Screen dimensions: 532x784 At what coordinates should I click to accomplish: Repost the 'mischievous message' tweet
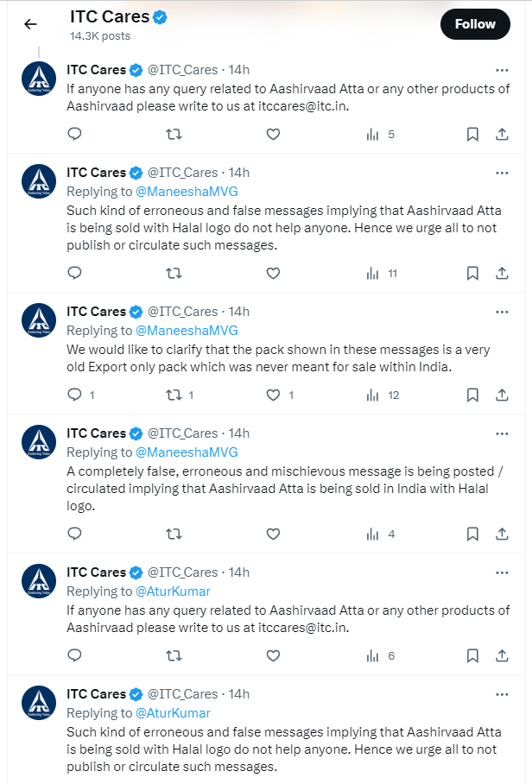pos(174,534)
